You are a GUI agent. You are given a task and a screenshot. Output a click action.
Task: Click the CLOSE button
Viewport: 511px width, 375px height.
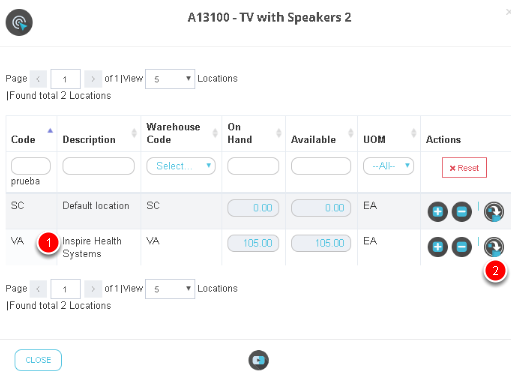(x=38, y=360)
